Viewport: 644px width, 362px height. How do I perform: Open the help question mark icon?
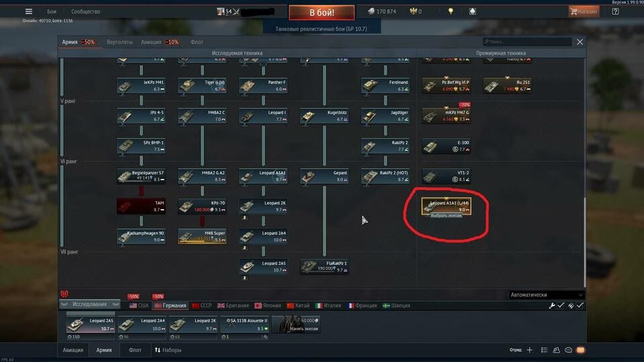click(x=615, y=11)
